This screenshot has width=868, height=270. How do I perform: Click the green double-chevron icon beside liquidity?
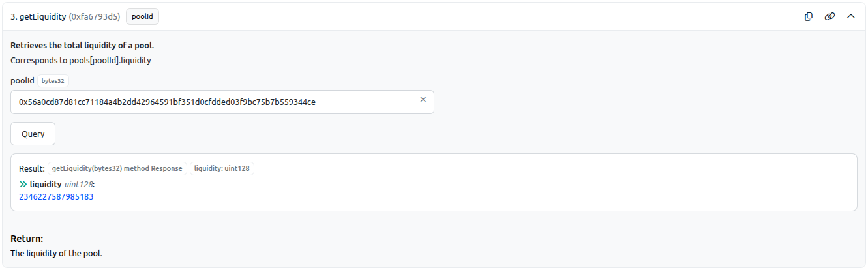click(23, 185)
